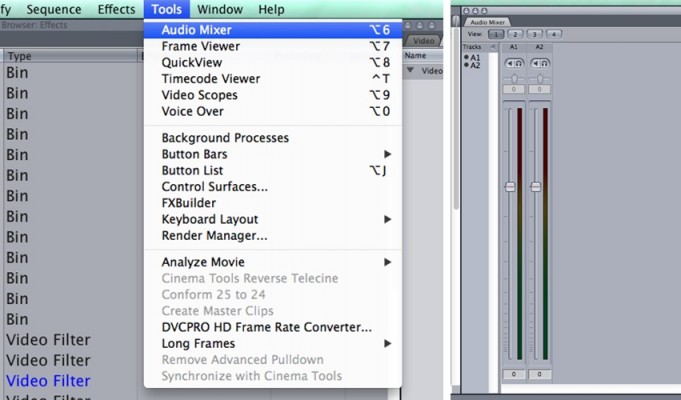Open Video Scopes from the Tools menu
The height and width of the screenshot is (400, 681).
pyautogui.click(x=273, y=95)
